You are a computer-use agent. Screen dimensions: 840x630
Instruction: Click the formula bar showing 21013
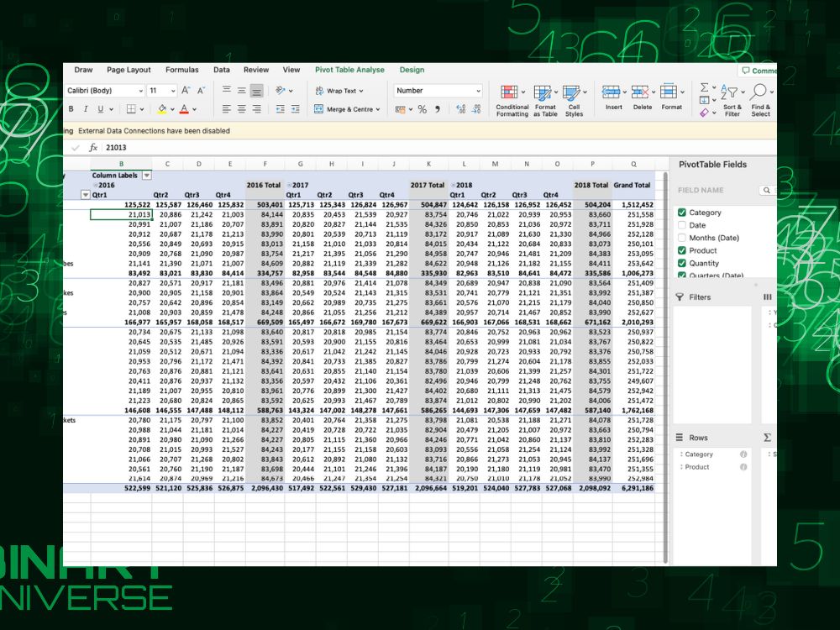439,147
